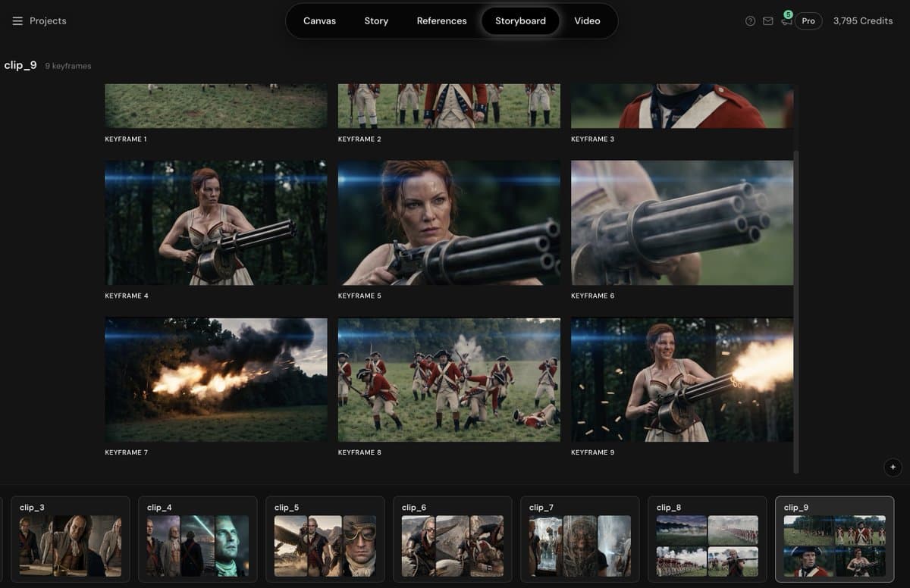Image resolution: width=910 pixels, height=588 pixels.
Task: Open the clip_7 card
Action: tap(580, 539)
